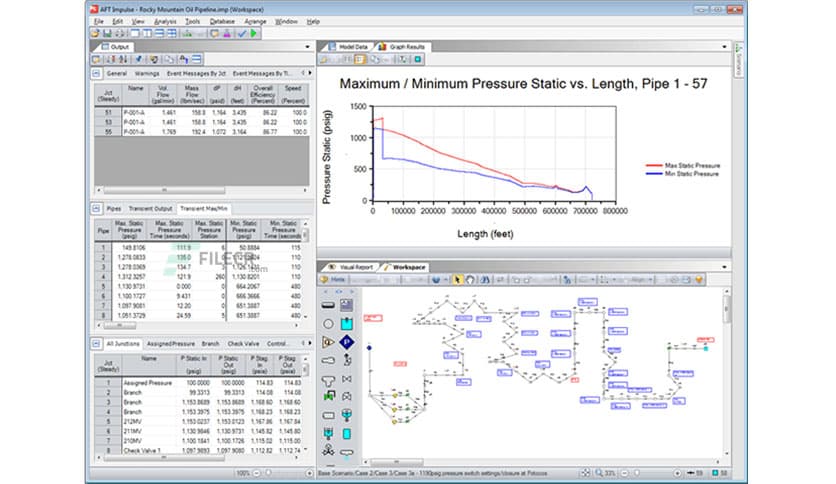Select the 212MV junction row
836x484 pixels.
point(199,421)
